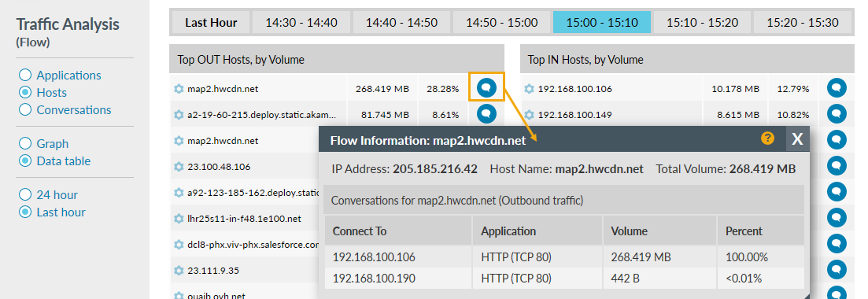Click 81.745 MB volume in OUT hosts

[386, 115]
